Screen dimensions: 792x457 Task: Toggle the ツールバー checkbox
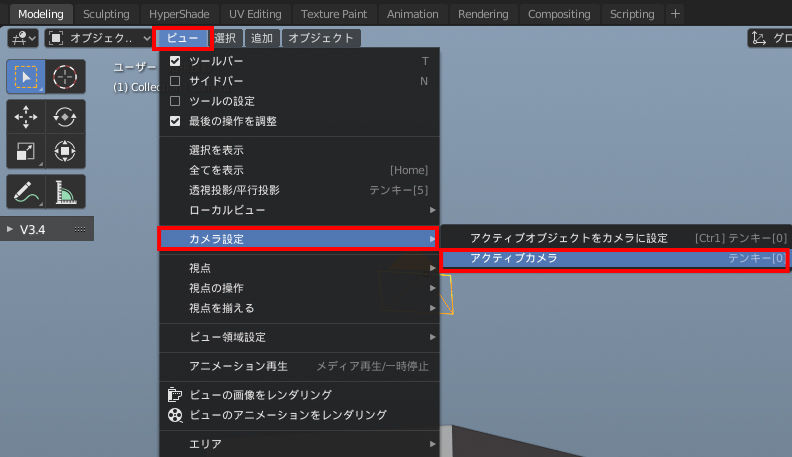(x=175, y=61)
